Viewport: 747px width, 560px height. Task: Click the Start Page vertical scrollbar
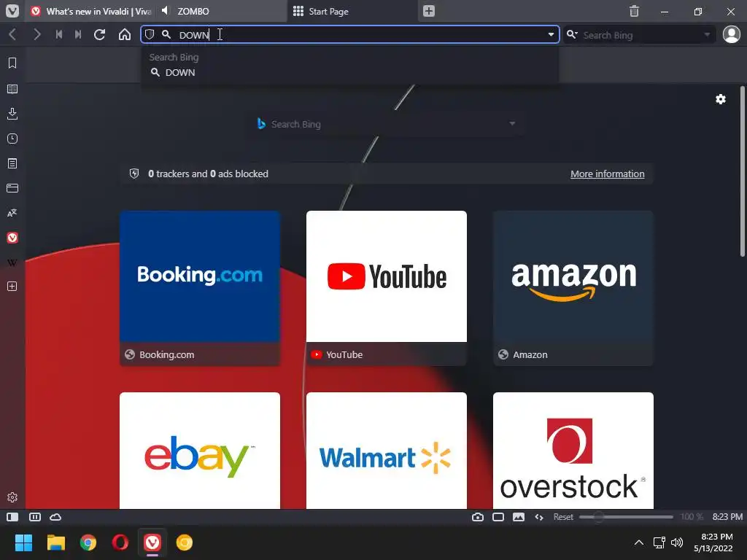coord(742,171)
